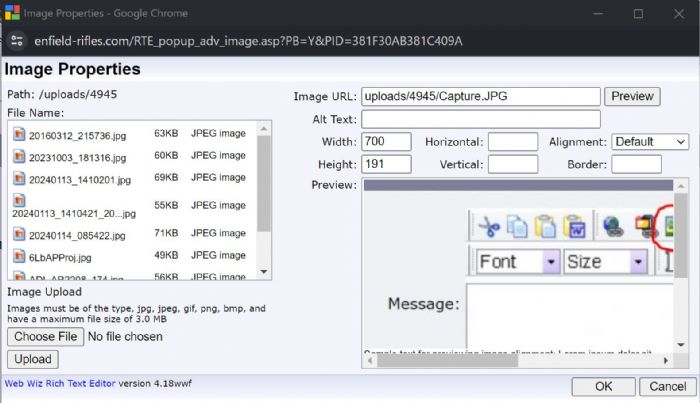Open the Alignment dropdown

click(650, 142)
